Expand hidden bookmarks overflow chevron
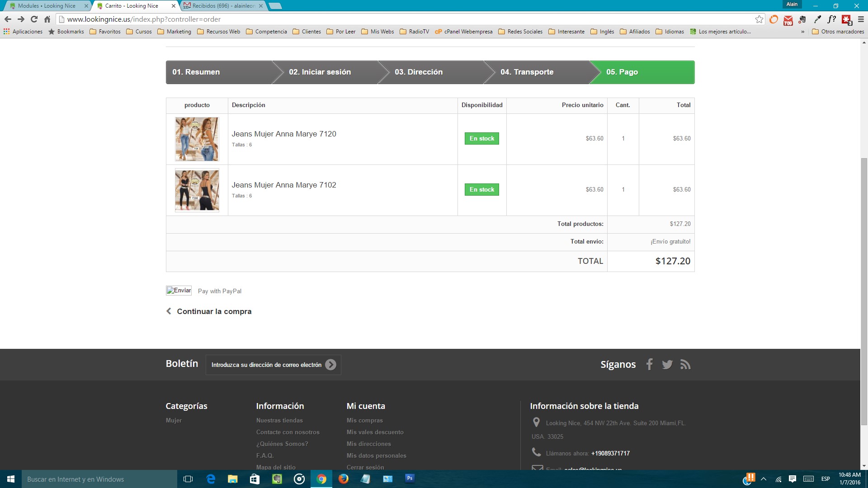This screenshot has width=868, height=488. (x=802, y=32)
